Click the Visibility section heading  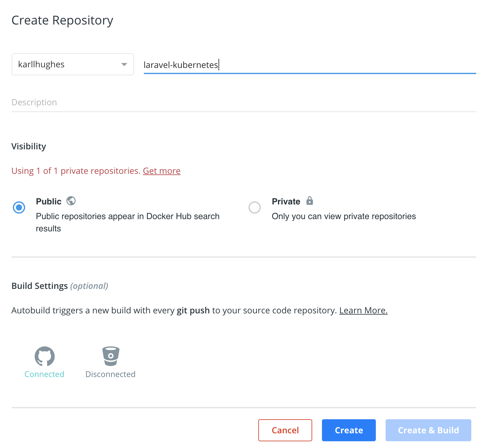(29, 146)
